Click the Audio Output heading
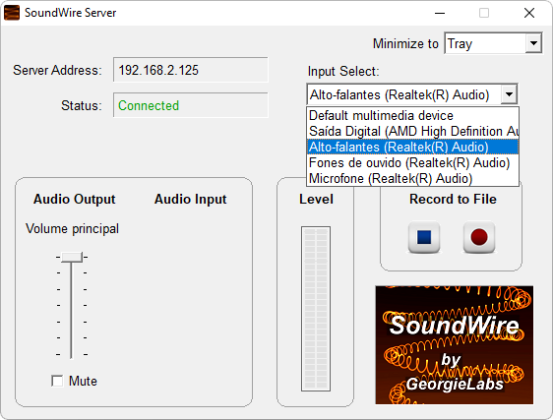Viewport: 553px width, 420px height. pyautogui.click(x=74, y=199)
